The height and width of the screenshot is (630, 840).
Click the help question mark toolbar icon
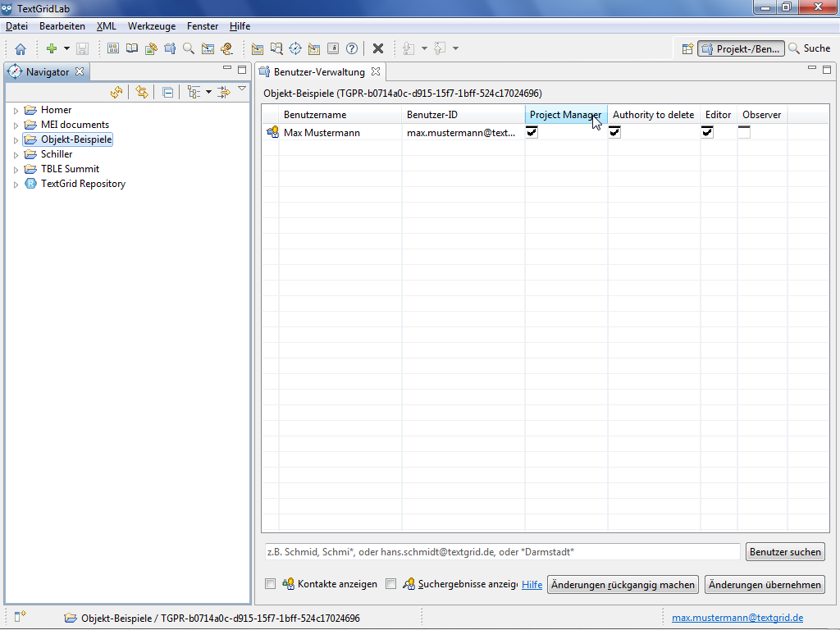pyautogui.click(x=352, y=49)
